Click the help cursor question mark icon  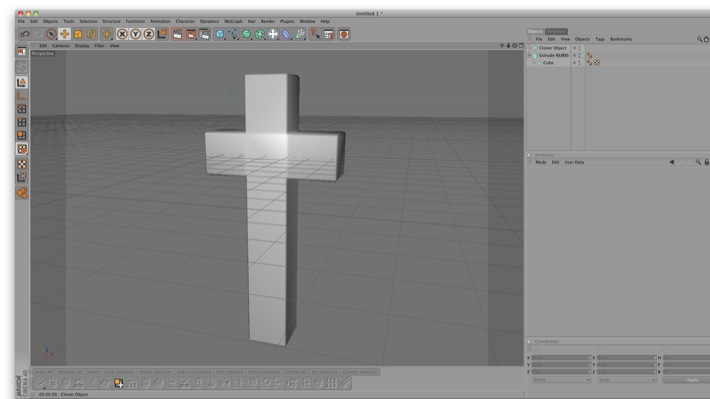tap(315, 34)
